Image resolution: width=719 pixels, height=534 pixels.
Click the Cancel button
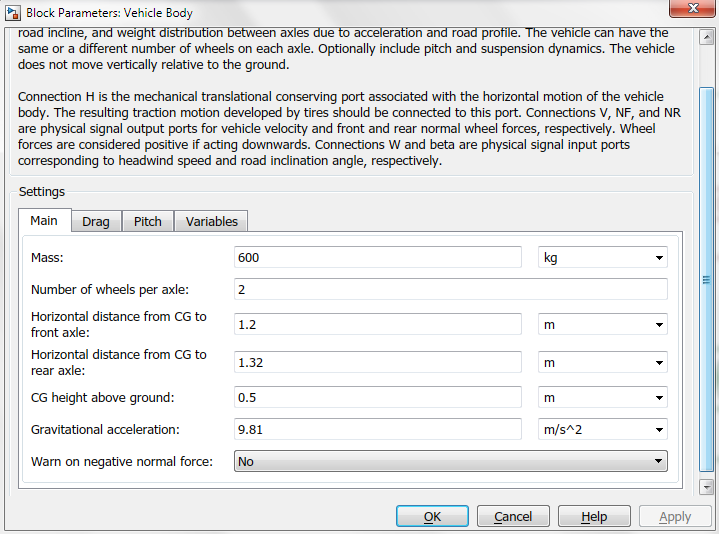[513, 517]
